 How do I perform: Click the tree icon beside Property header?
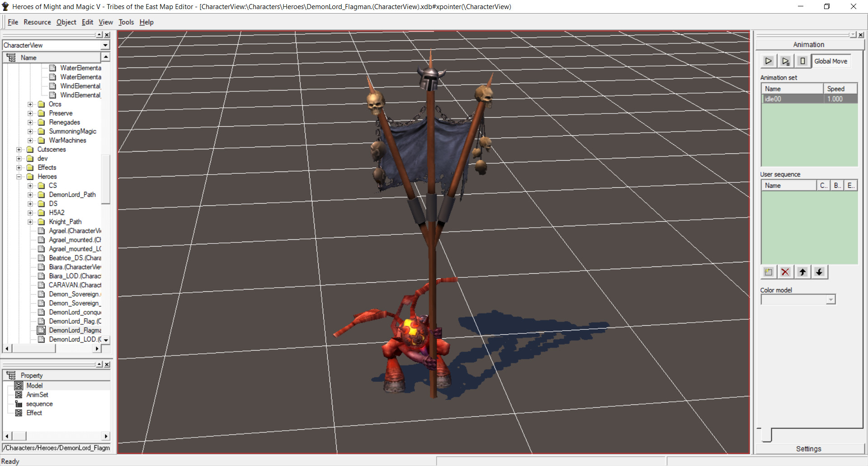pyautogui.click(x=11, y=375)
